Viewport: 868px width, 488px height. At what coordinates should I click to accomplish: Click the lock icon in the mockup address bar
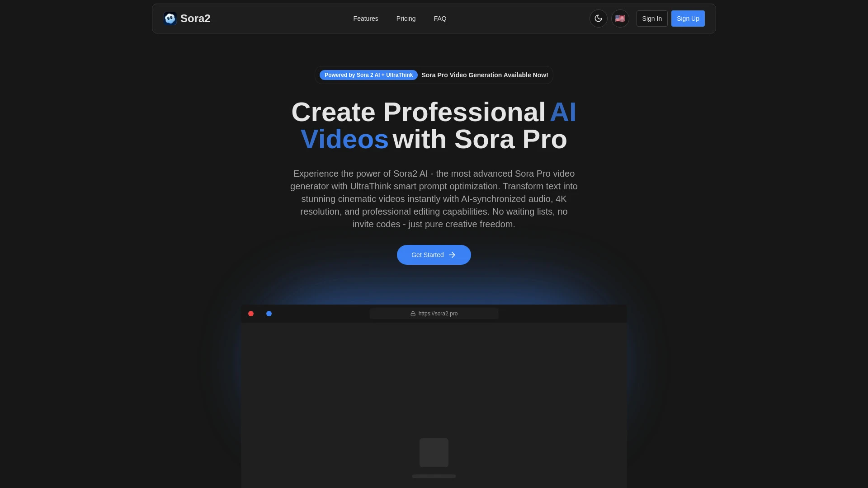point(413,314)
